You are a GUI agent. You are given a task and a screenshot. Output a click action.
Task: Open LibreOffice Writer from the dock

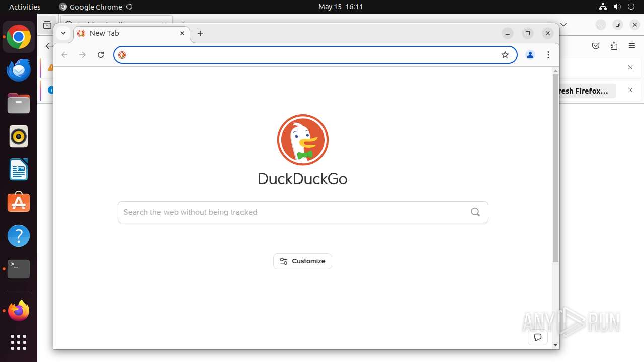click(x=19, y=169)
